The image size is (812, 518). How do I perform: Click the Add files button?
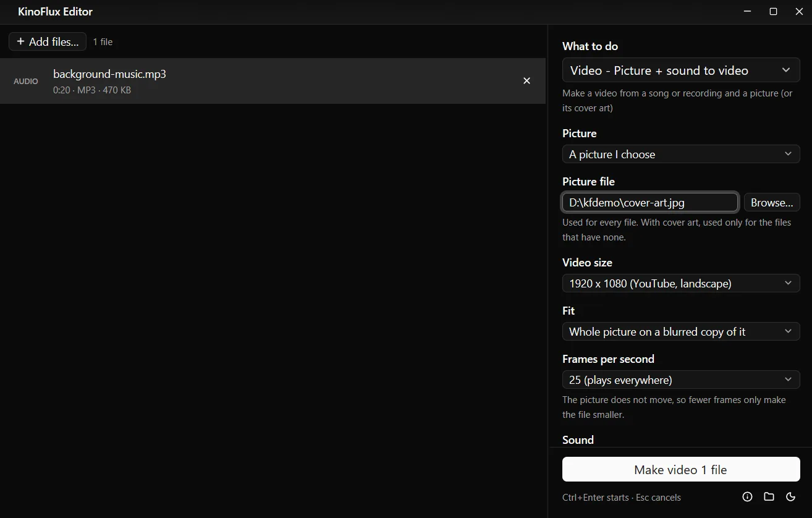tap(48, 42)
